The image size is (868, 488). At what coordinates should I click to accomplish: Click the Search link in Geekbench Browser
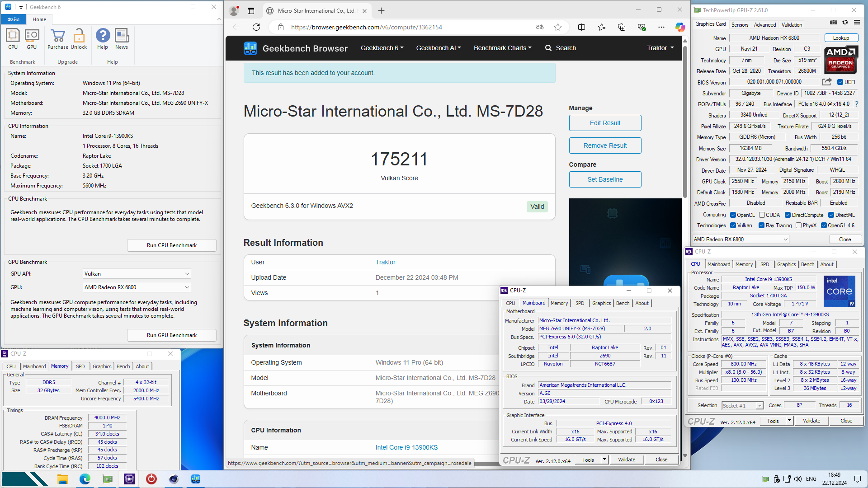point(560,48)
